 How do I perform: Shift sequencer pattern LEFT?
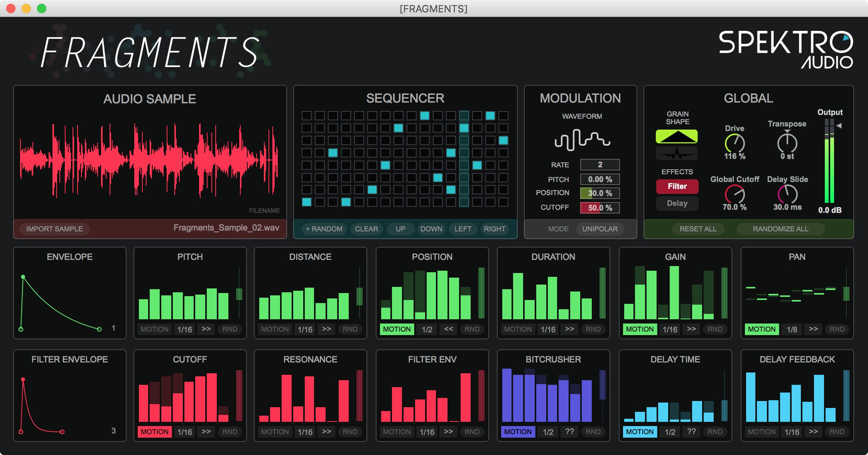click(x=463, y=229)
